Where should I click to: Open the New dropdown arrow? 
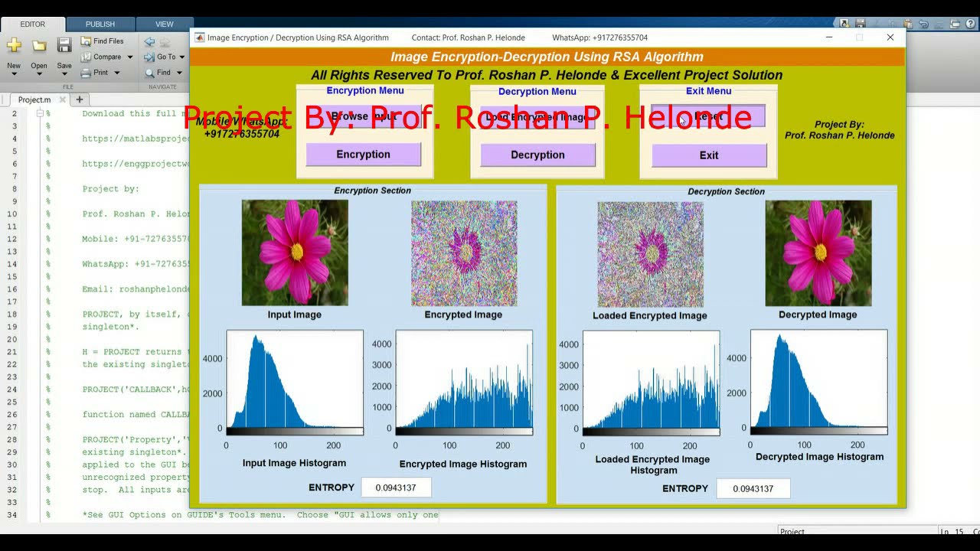[14, 74]
